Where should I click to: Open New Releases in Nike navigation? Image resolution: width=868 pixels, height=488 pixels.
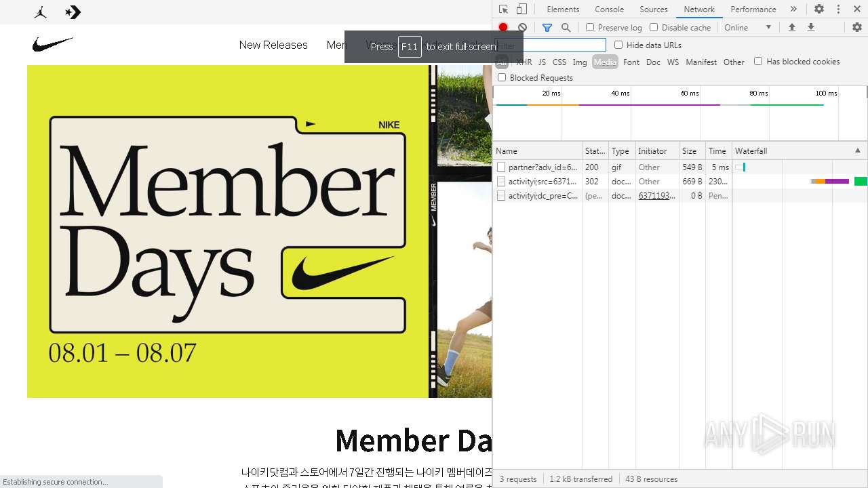pos(273,45)
